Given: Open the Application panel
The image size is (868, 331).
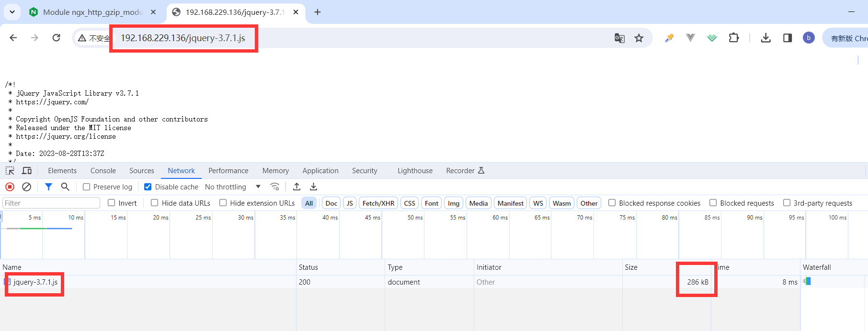Looking at the screenshot, I should tap(320, 171).
